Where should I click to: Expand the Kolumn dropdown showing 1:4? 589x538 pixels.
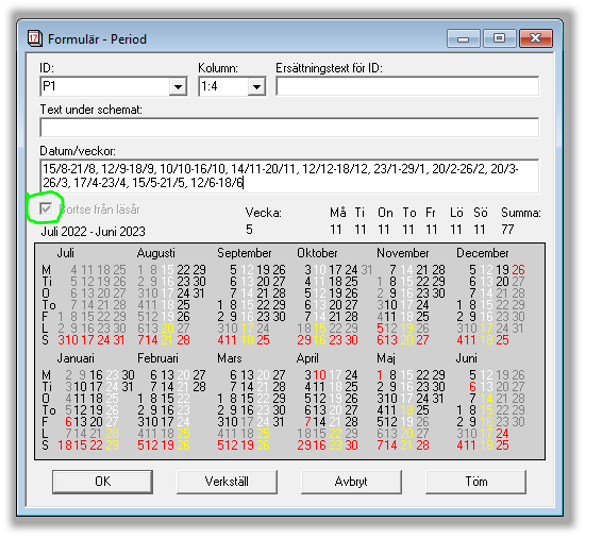[x=257, y=87]
